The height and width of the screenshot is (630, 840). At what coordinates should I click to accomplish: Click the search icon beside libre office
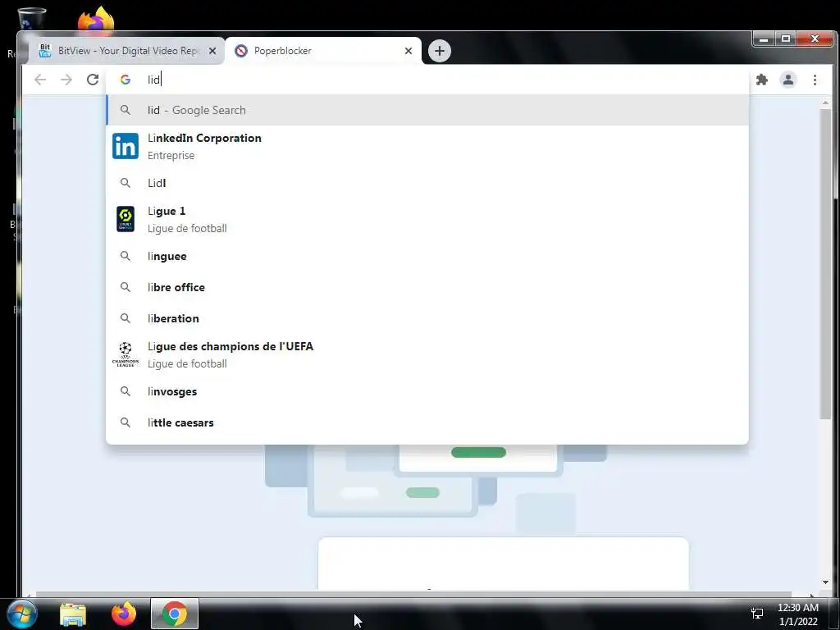click(126, 287)
